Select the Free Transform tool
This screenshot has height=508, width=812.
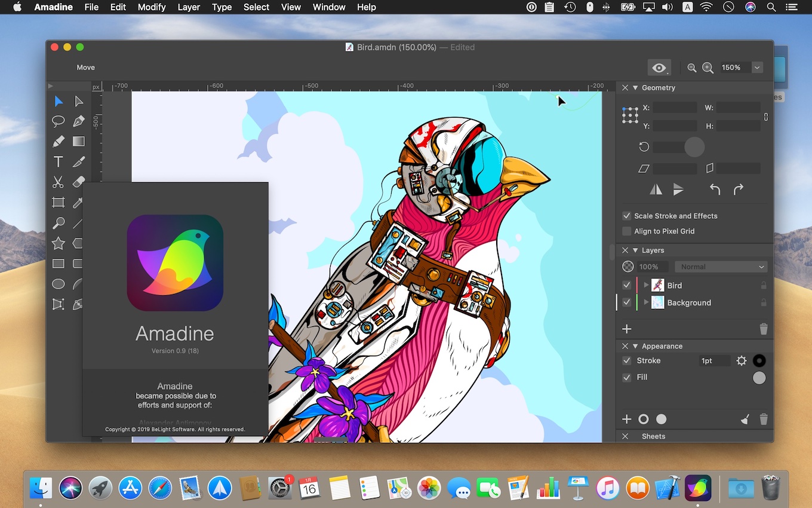[58, 304]
